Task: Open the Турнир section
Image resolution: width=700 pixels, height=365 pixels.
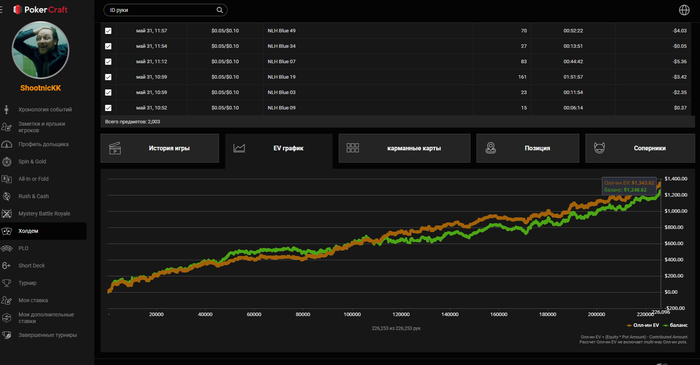Action: tap(28, 283)
